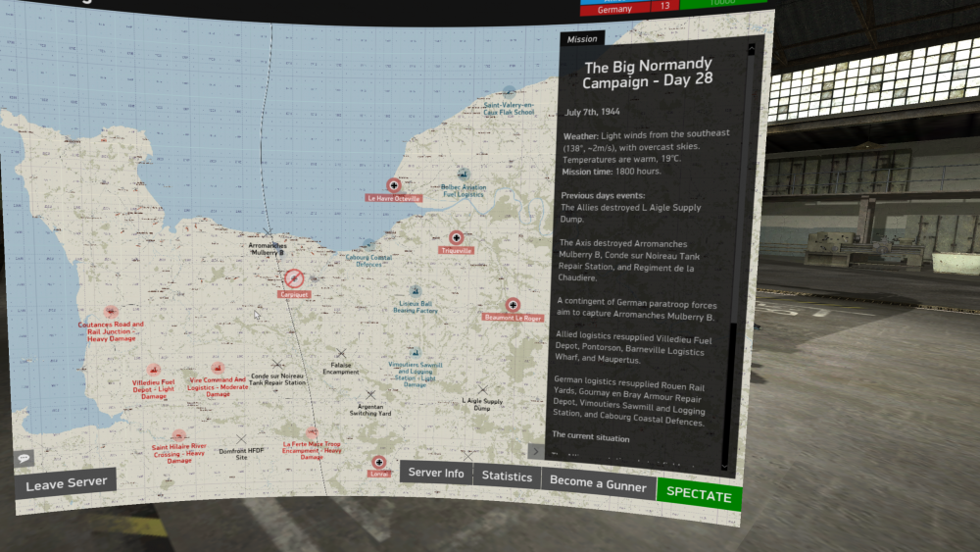Click the Falaise Encampment destroyed marker
The height and width of the screenshot is (552, 980).
click(x=341, y=353)
